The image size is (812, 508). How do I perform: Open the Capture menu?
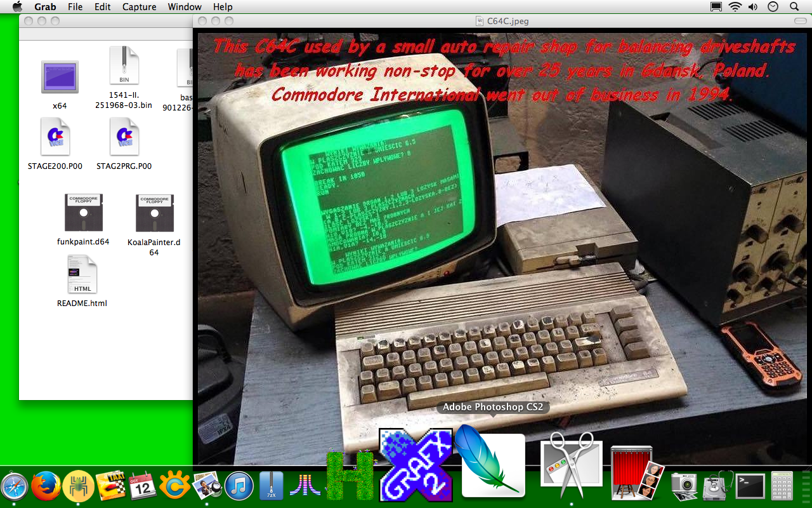[139, 7]
